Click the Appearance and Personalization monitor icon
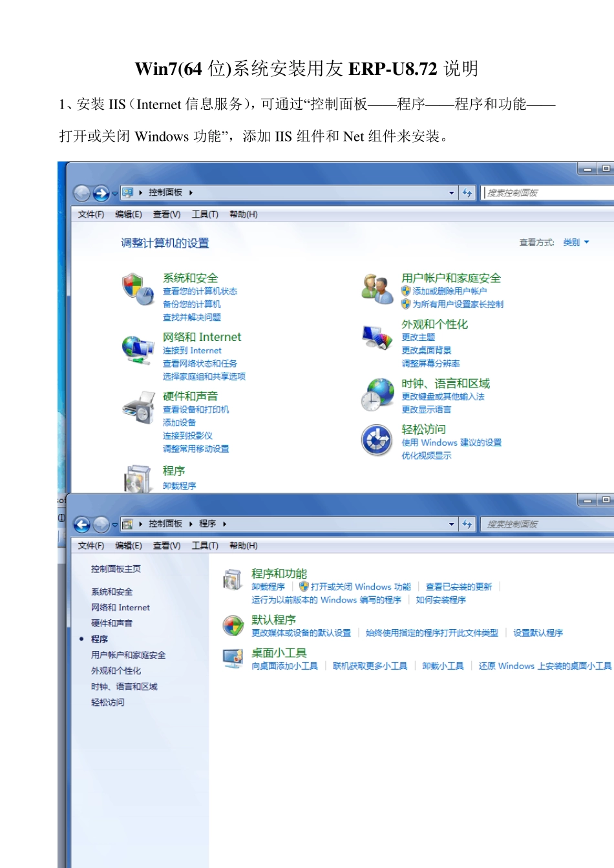Viewport: 614px width, 868px height. [x=377, y=337]
